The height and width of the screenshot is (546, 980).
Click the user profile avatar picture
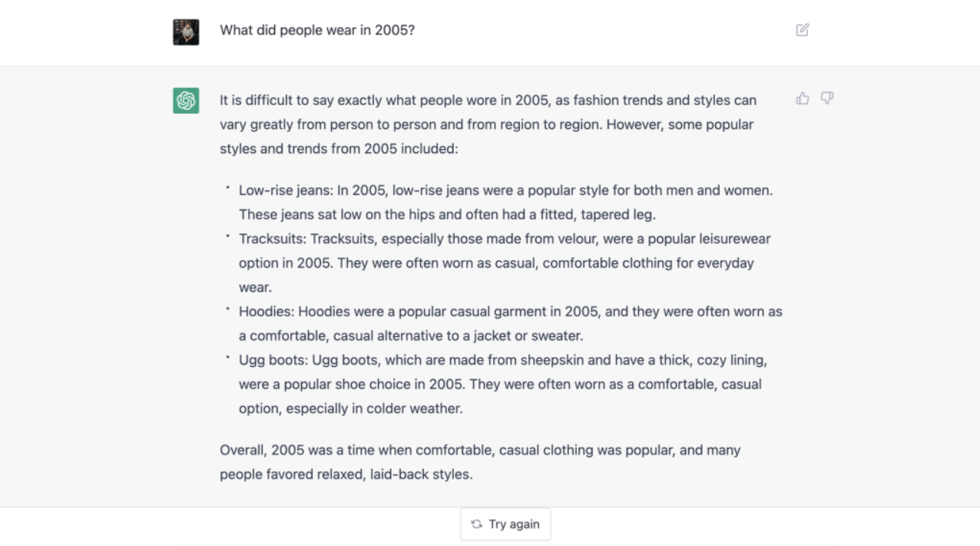pos(186,32)
